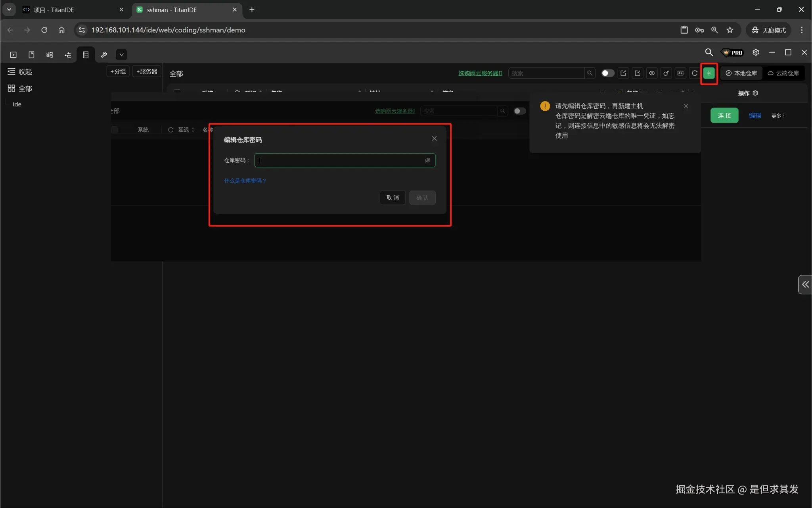This screenshot has width=812, height=508.
Task: Open the 更多 more options menu
Action: coord(778,115)
